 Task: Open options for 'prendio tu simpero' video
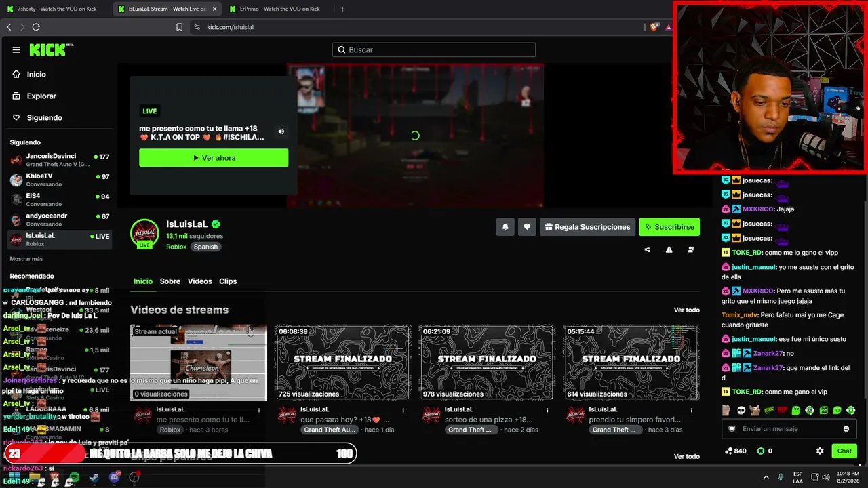pyautogui.click(x=692, y=410)
